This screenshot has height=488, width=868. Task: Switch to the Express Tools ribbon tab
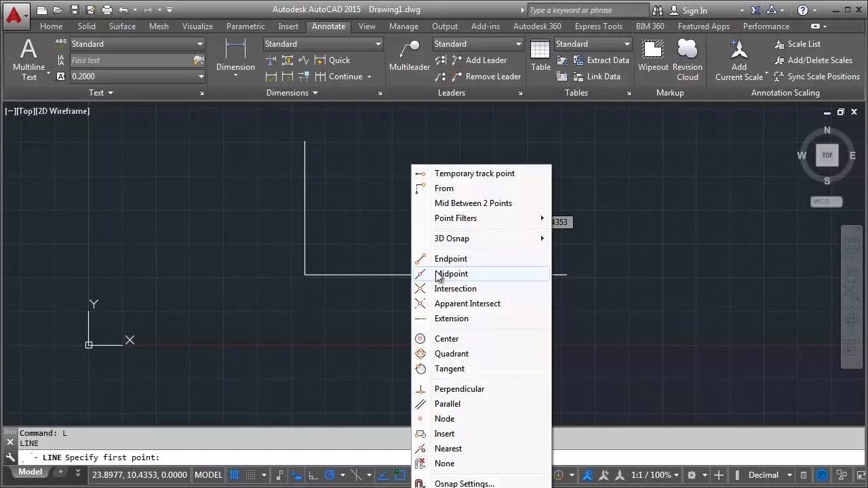click(x=598, y=26)
